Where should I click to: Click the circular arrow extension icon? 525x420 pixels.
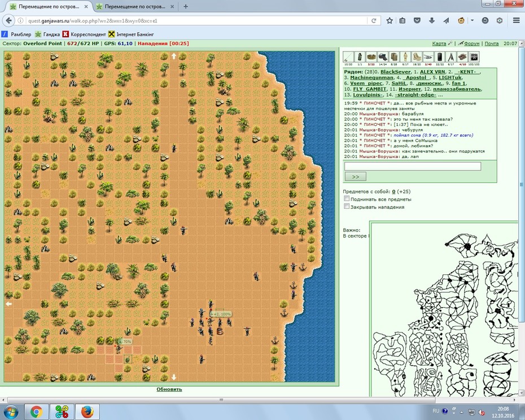pos(485,21)
